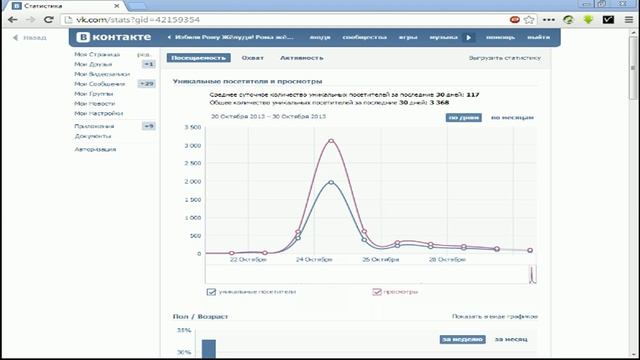
Task: Click ред. next to Моя Страница
Action: 144,54
